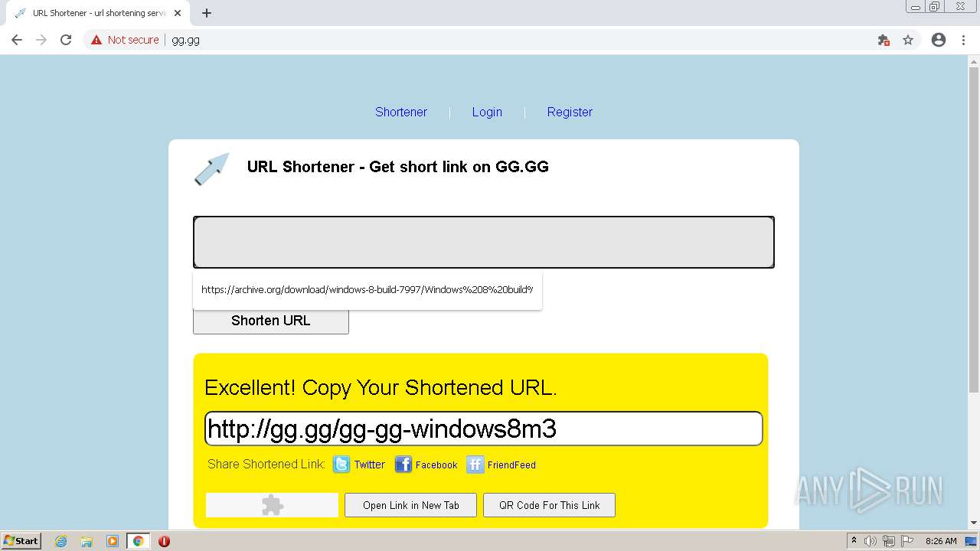Click the missing plugin puzzle placeholder
The image size is (980, 551).
(x=272, y=505)
